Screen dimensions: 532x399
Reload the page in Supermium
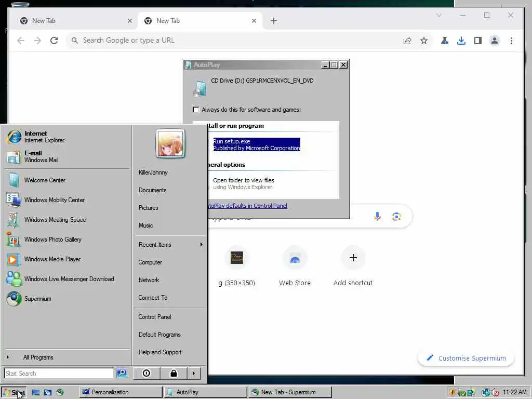point(54,41)
